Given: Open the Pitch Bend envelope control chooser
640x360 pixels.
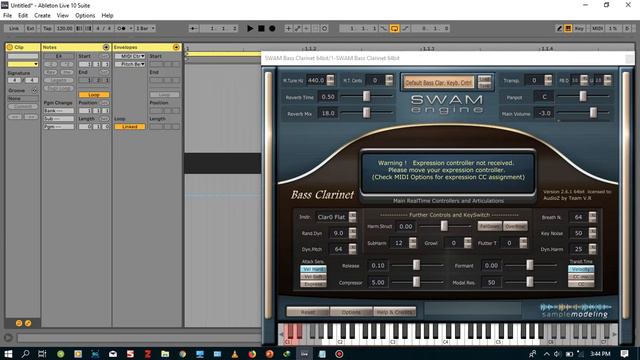Looking at the screenshot, I should tap(130, 64).
